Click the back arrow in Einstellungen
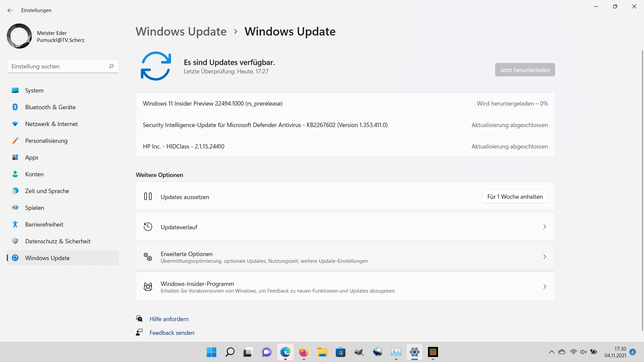 pyautogui.click(x=10, y=10)
